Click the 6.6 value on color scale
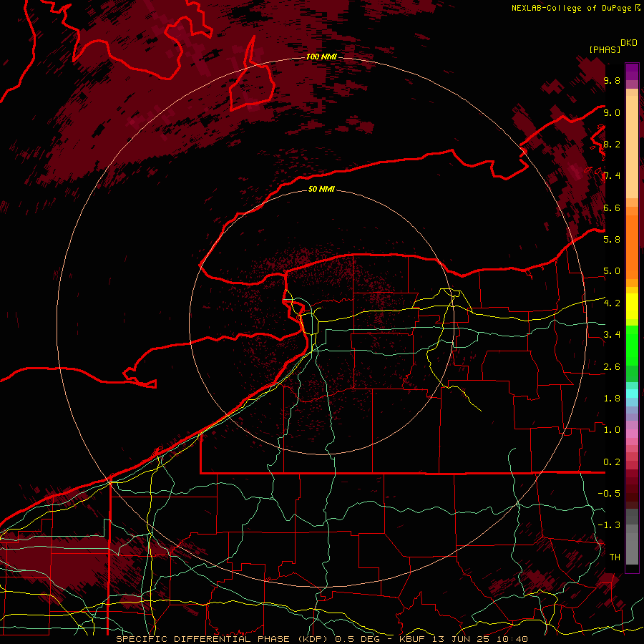The width and height of the screenshot is (644, 644). [x=612, y=208]
